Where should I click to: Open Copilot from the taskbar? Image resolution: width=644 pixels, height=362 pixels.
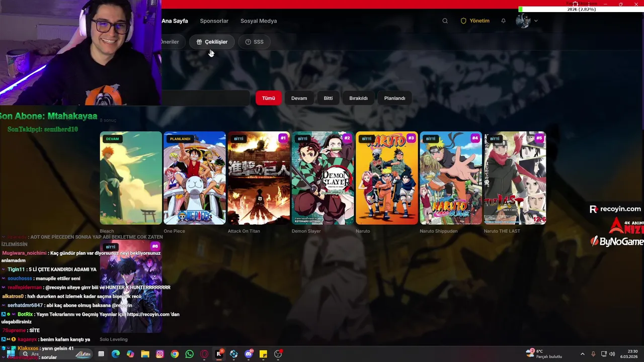click(130, 354)
